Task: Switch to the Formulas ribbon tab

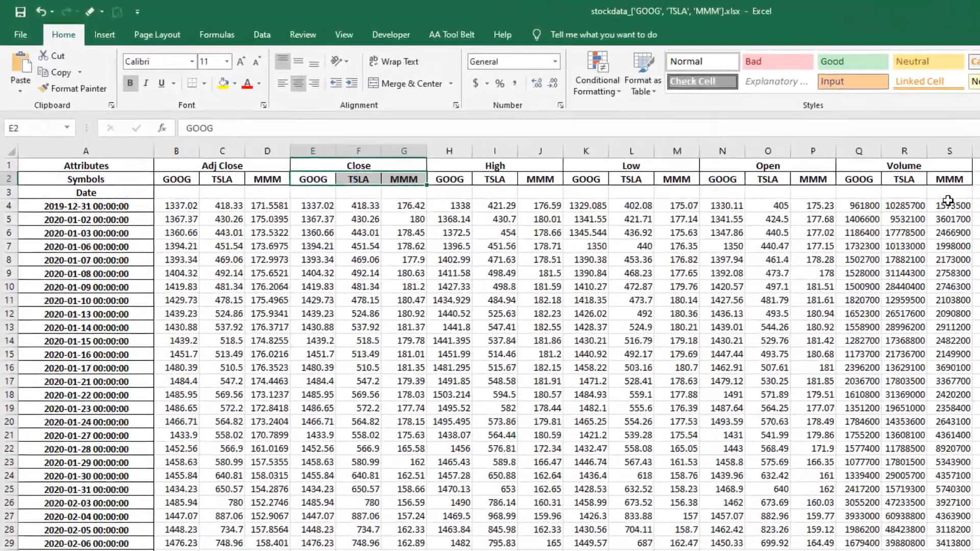Action: (216, 34)
